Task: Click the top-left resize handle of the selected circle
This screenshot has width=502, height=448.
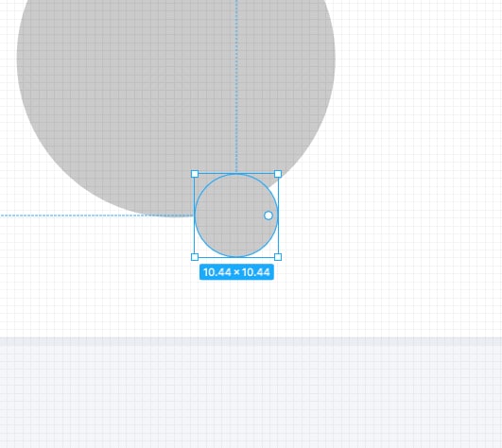Action: tap(195, 174)
